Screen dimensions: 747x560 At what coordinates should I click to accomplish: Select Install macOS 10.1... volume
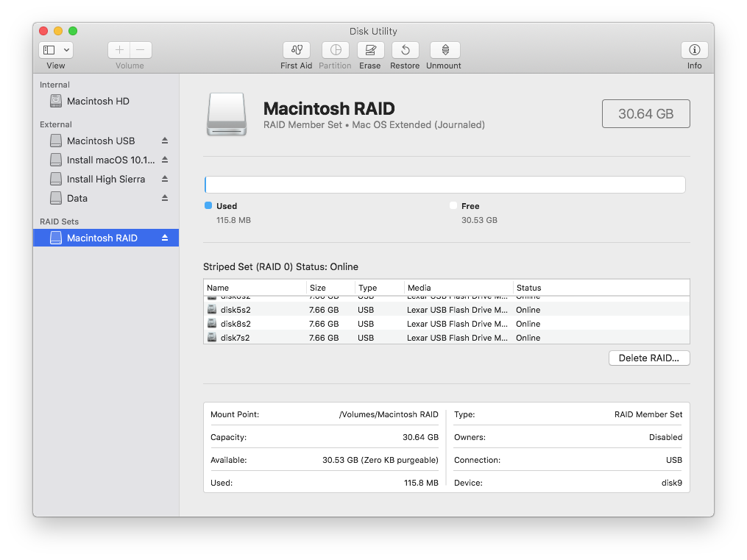(x=106, y=160)
